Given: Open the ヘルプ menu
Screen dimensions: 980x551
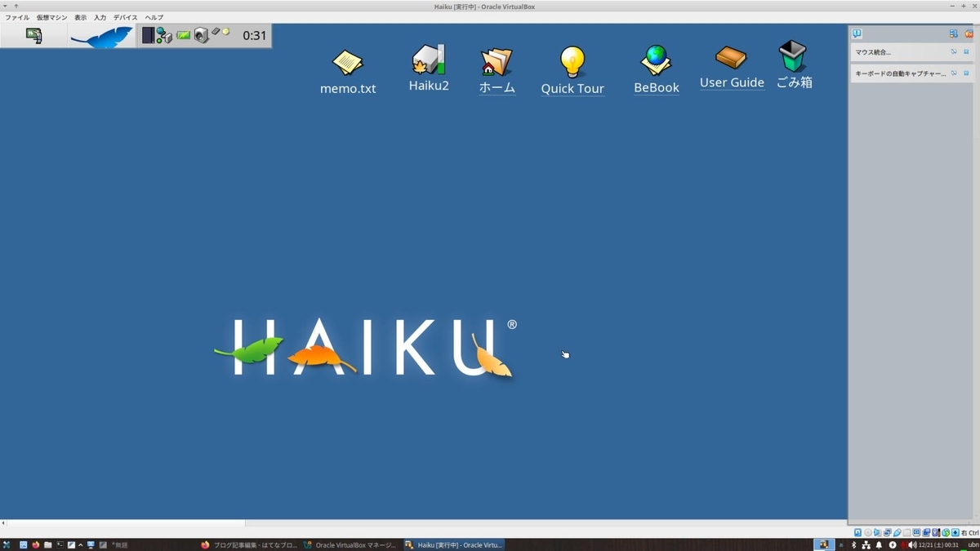Looking at the screenshot, I should point(154,17).
